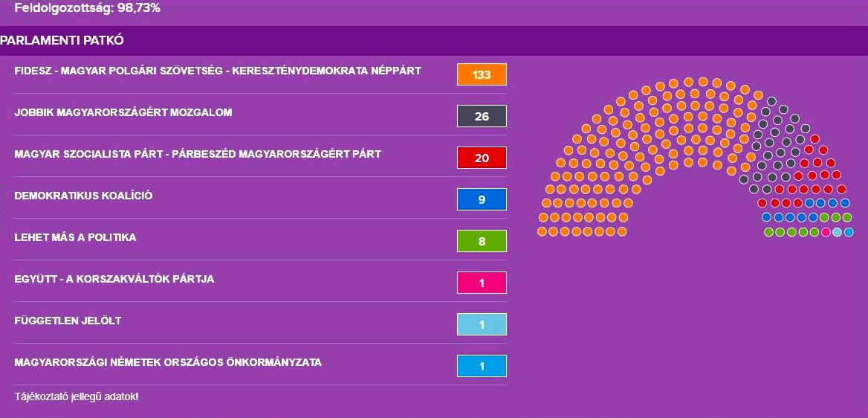Viewport: 868px width, 418px height.
Task: Click the Magyarországi Németek blue count box
Action: pos(482,366)
